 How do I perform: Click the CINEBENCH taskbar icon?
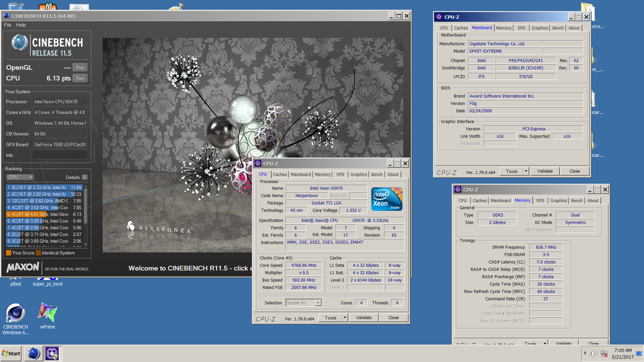click(x=34, y=353)
